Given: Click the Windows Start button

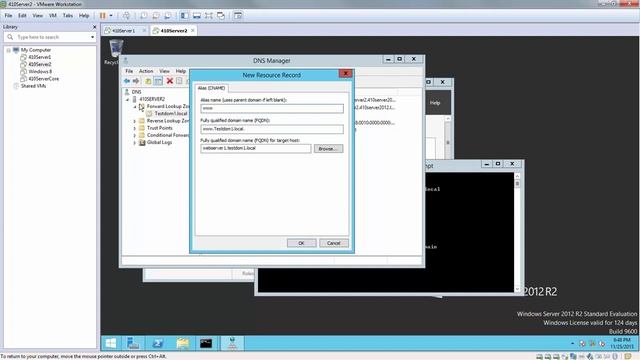Looking at the screenshot, I should coord(111,343).
